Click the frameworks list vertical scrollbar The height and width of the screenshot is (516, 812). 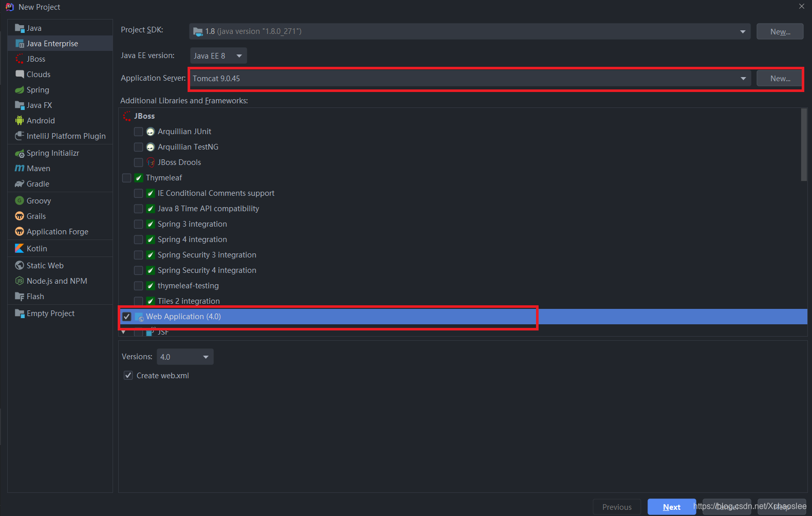[x=804, y=145]
